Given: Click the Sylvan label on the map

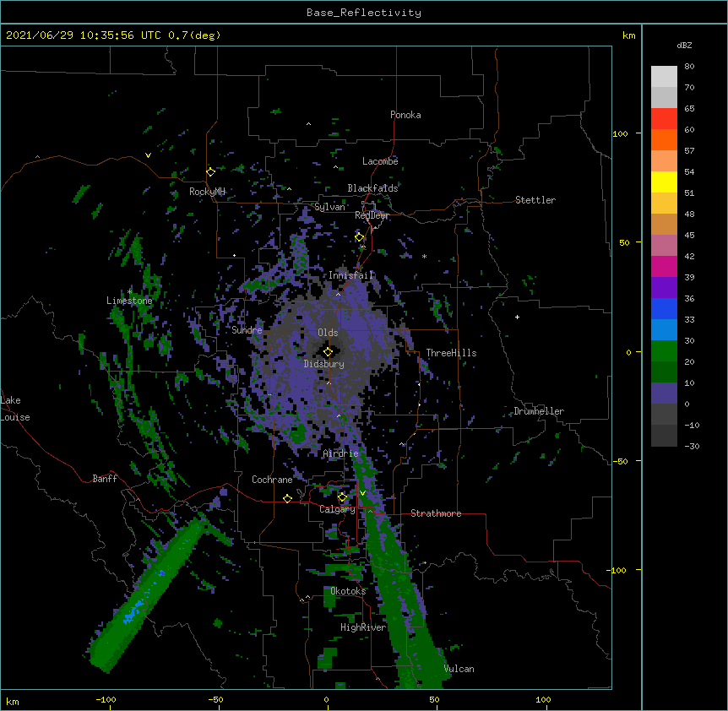Looking at the screenshot, I should [x=329, y=207].
